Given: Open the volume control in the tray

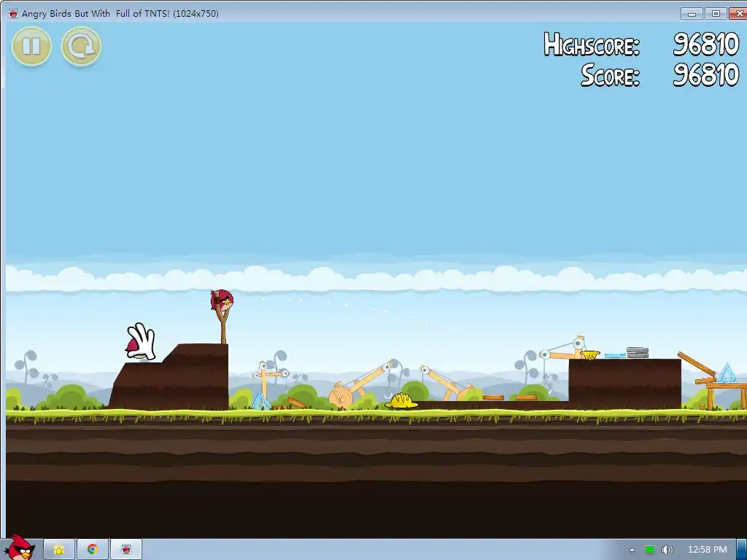Looking at the screenshot, I should point(667,550).
